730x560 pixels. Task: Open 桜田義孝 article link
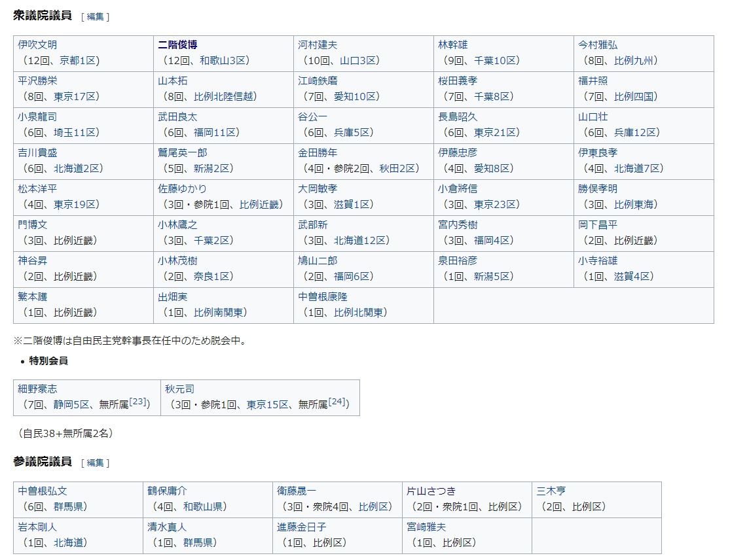458,80
